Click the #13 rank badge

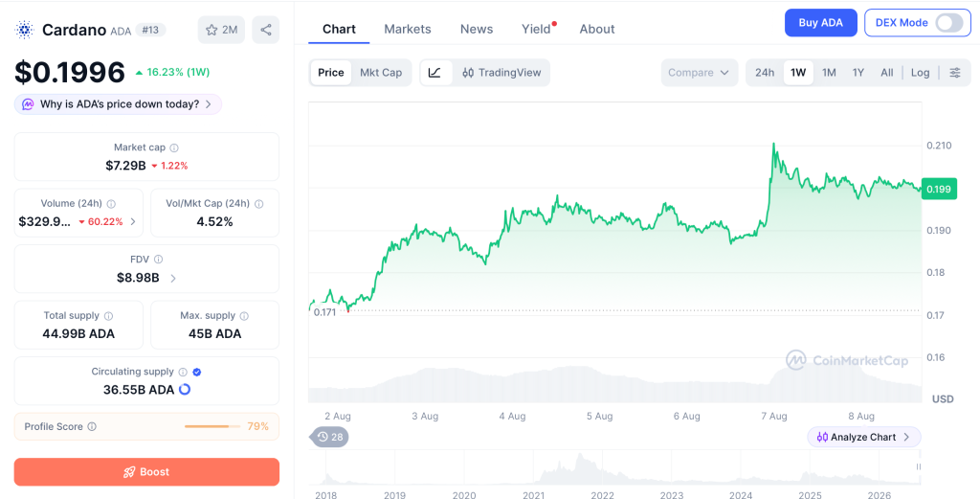point(150,30)
